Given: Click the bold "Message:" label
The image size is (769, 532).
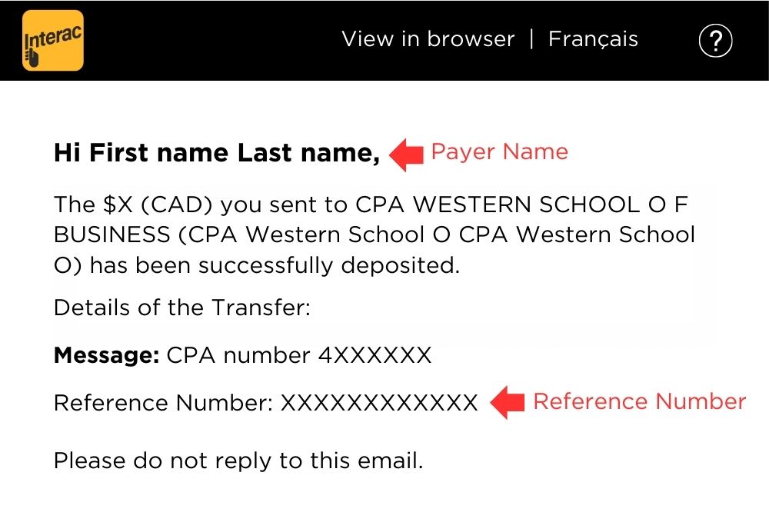Looking at the screenshot, I should tap(106, 355).
